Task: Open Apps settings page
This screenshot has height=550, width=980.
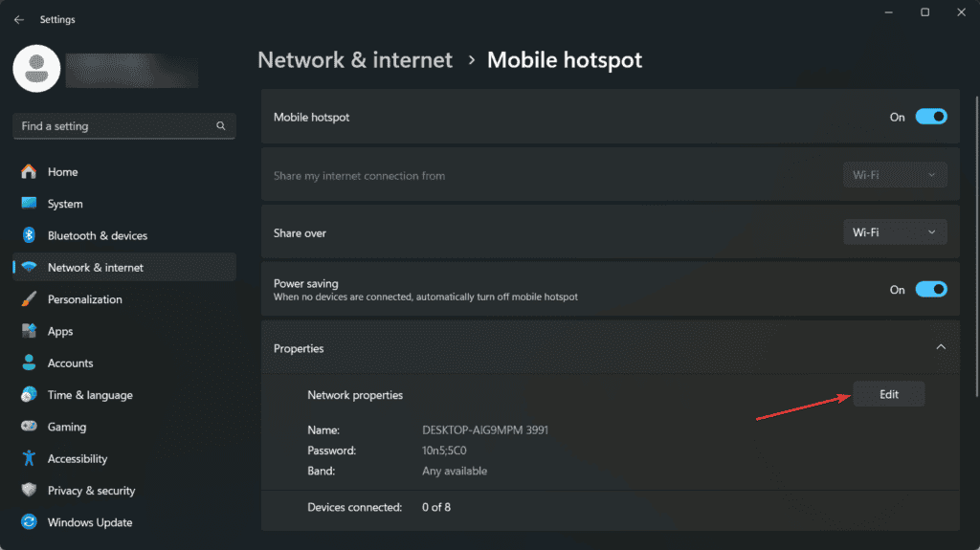Action: pyautogui.click(x=124, y=331)
